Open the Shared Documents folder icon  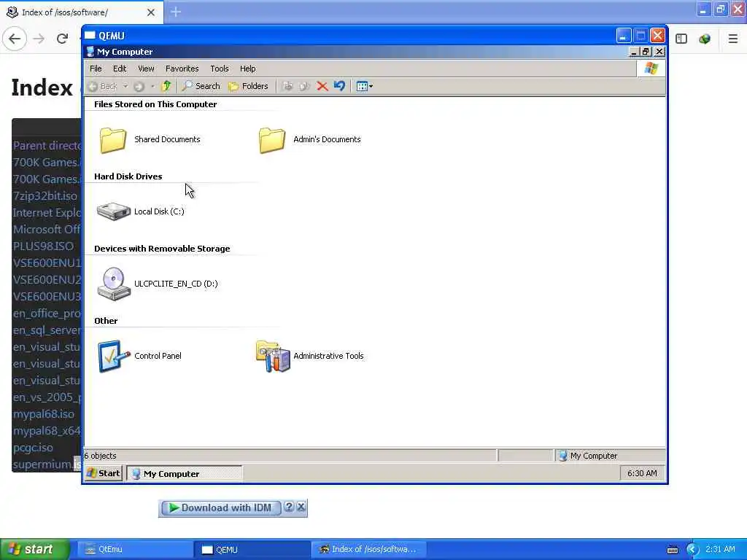pyautogui.click(x=113, y=140)
